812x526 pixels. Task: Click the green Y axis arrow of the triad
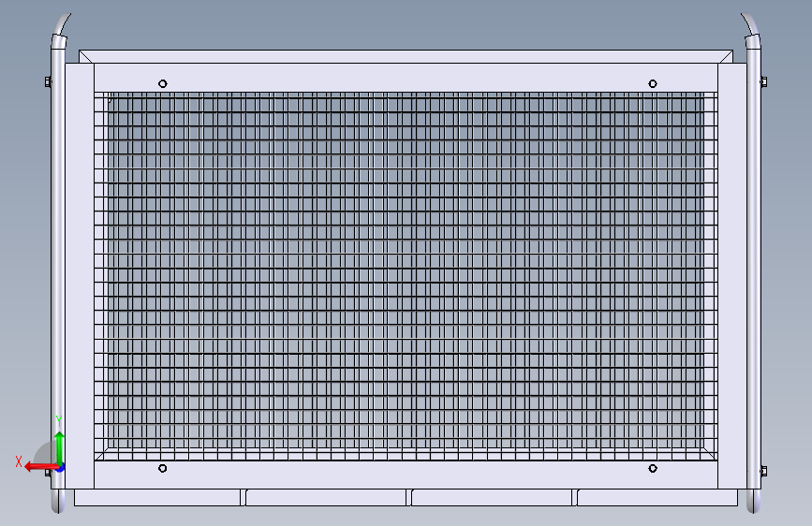coord(60,448)
